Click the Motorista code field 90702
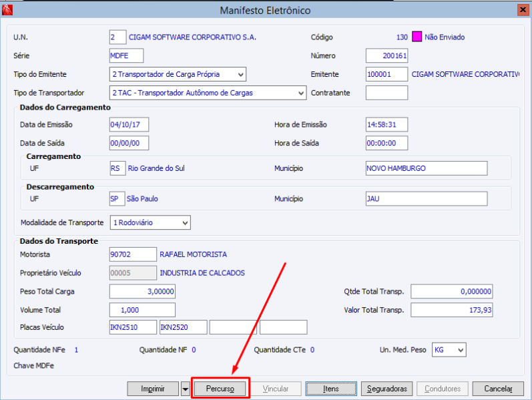The image size is (532, 400). click(133, 254)
